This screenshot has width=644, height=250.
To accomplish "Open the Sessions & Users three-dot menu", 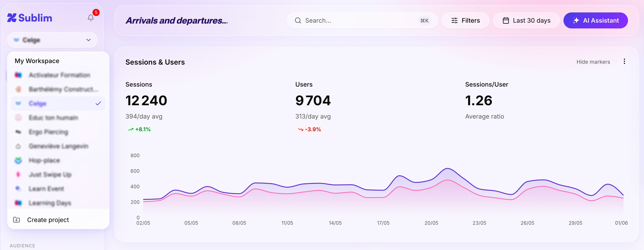I will (624, 61).
